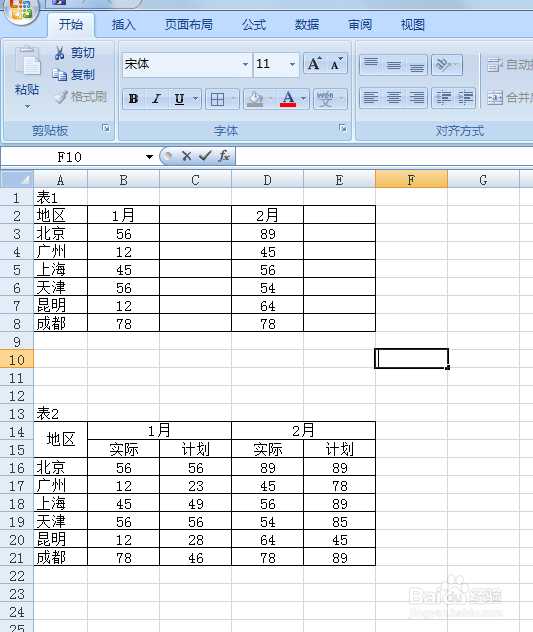Open the font size 11 dropdown
The width and height of the screenshot is (533, 632).
point(292,64)
